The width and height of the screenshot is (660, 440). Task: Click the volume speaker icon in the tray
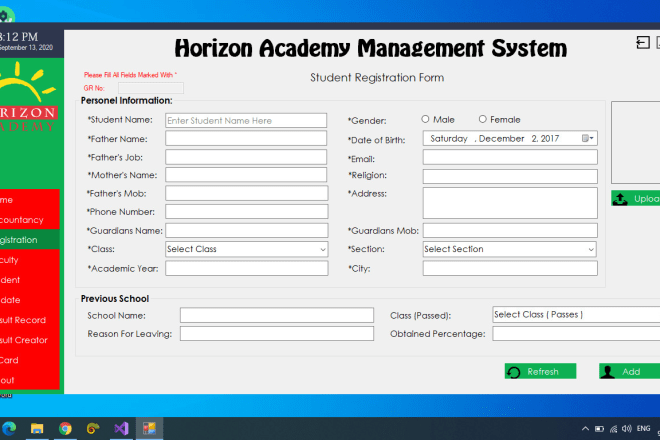click(627, 429)
